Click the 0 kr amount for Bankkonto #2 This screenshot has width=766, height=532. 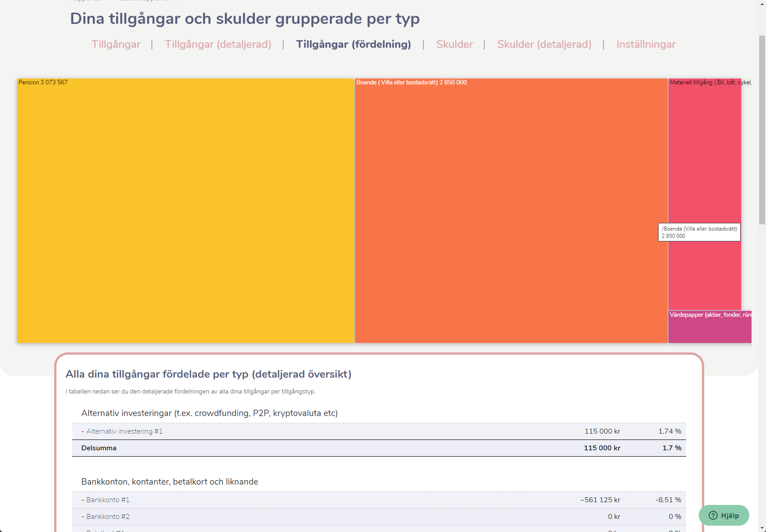click(x=614, y=517)
